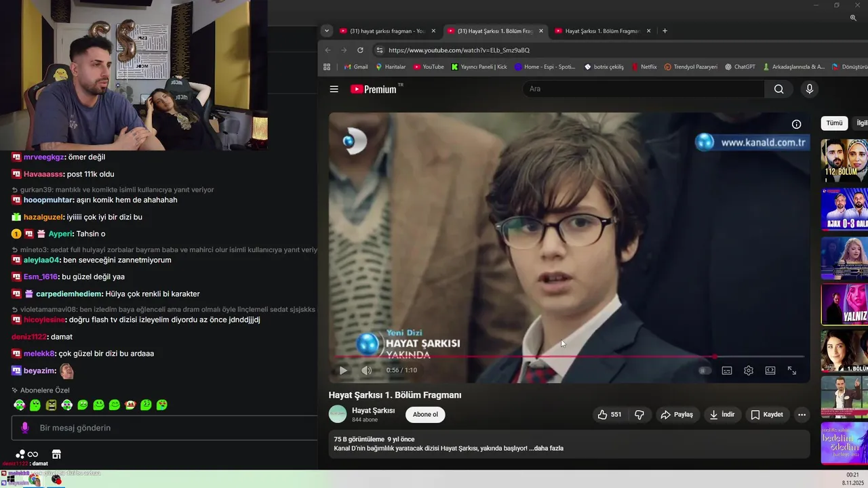Open channel points icon below chat

(26, 454)
